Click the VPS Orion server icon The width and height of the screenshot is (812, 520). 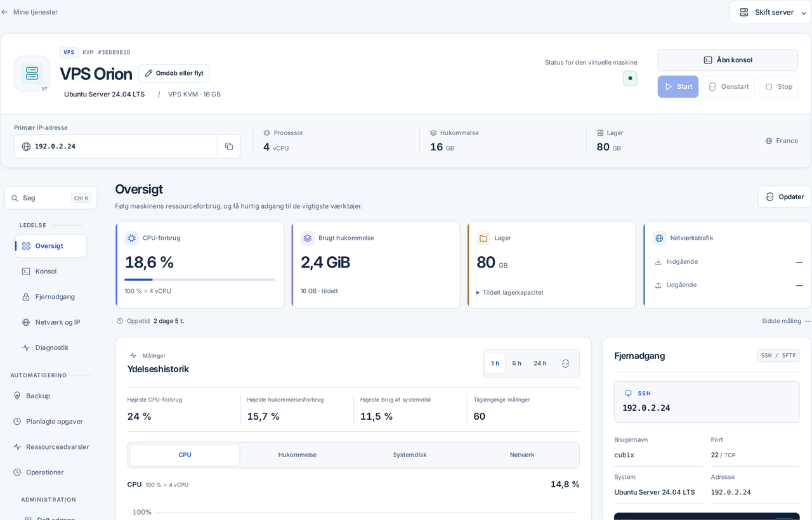(32, 73)
